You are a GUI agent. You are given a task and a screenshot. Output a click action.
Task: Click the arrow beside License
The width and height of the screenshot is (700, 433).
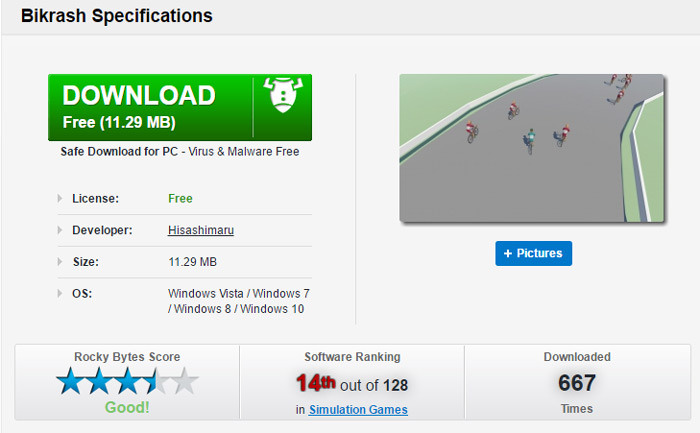point(60,198)
